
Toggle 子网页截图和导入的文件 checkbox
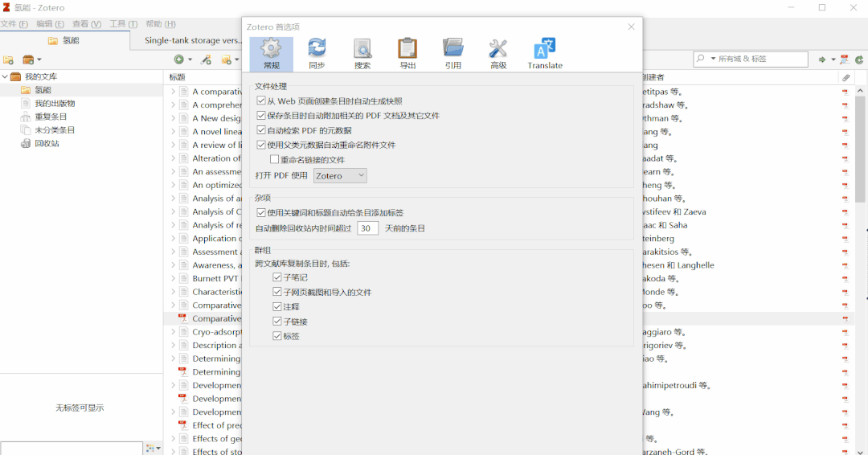point(277,292)
